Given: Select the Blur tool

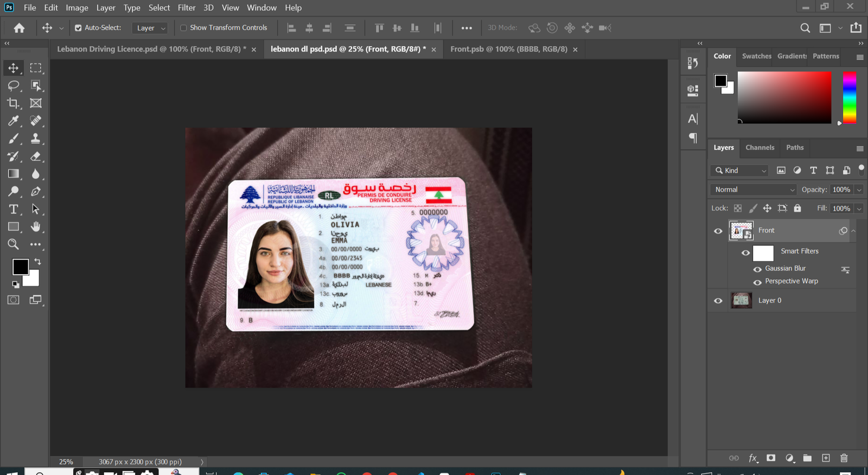Looking at the screenshot, I should [x=36, y=174].
